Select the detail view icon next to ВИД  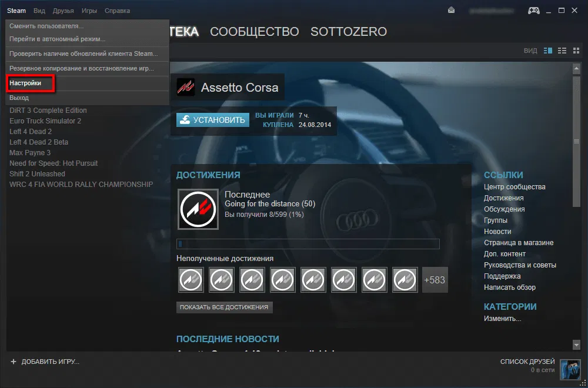[x=548, y=51]
